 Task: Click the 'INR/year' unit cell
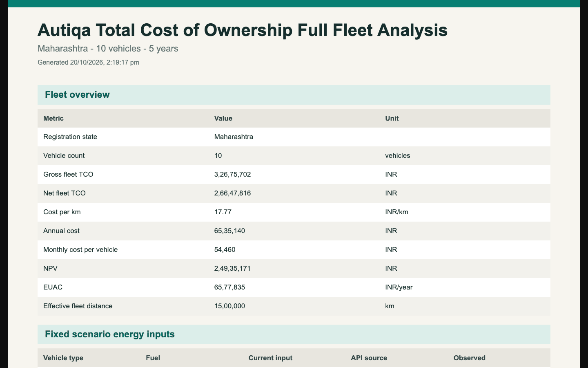coord(399,287)
